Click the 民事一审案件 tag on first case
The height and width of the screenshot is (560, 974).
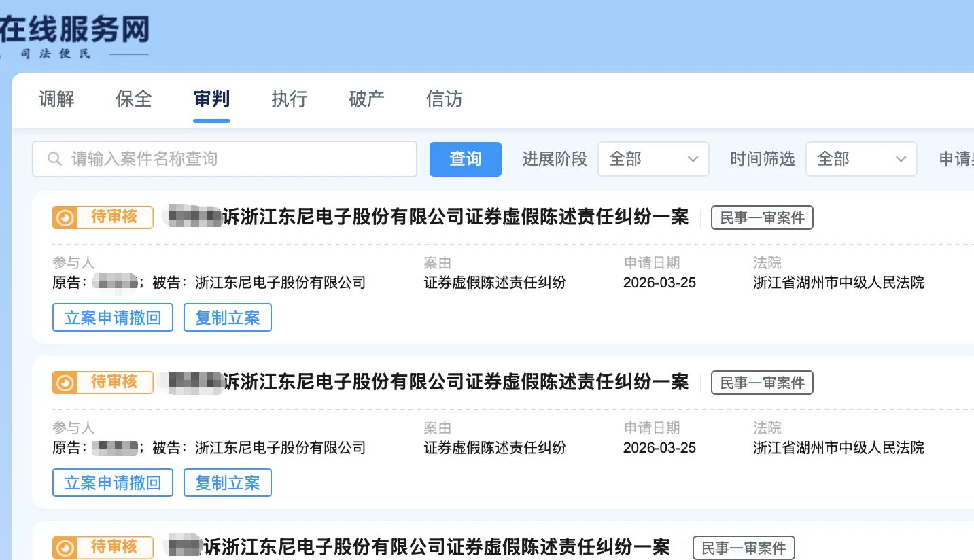point(762,217)
